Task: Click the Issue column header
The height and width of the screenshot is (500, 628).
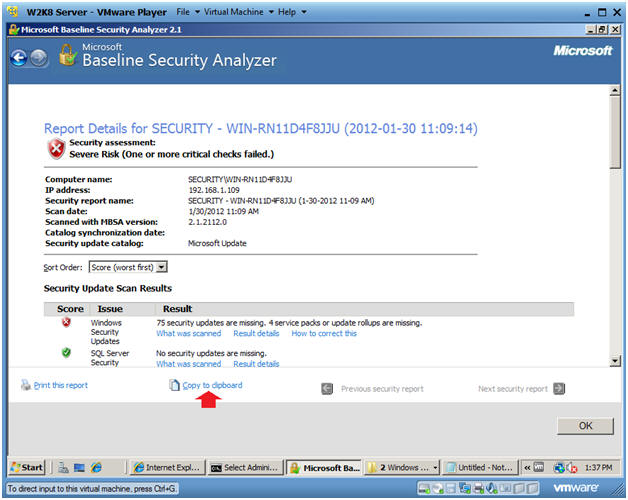Action: pos(110,309)
